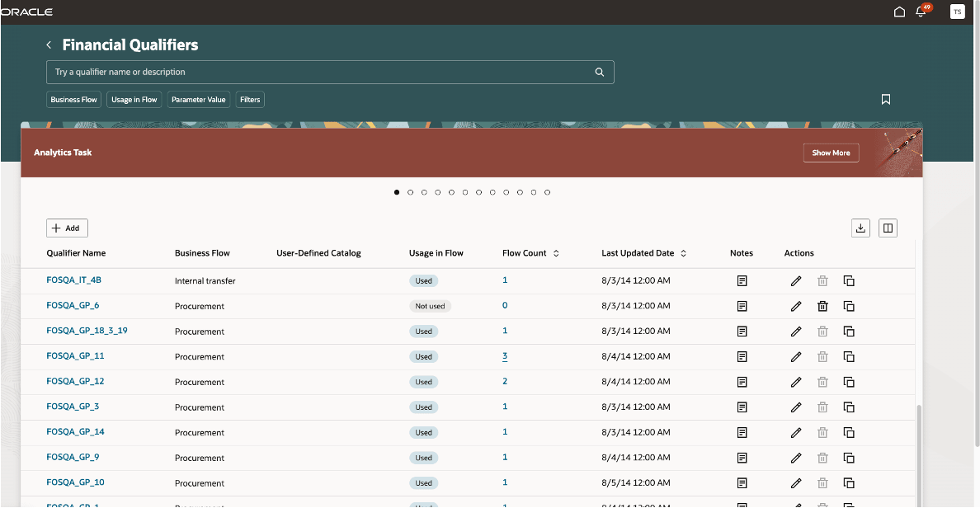This screenshot has width=980, height=508.
Task: Open the columns layout icon
Action: coord(888,228)
